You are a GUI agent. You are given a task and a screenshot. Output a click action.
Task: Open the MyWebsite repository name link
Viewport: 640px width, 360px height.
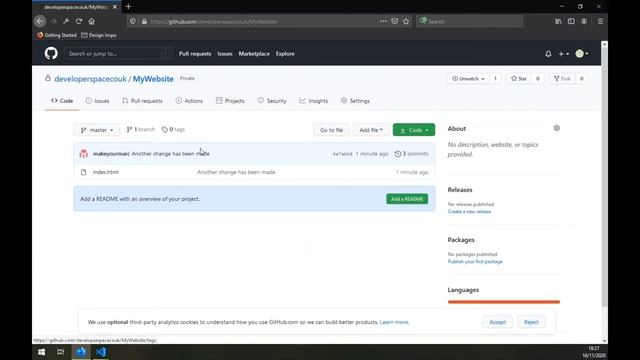tap(153, 79)
